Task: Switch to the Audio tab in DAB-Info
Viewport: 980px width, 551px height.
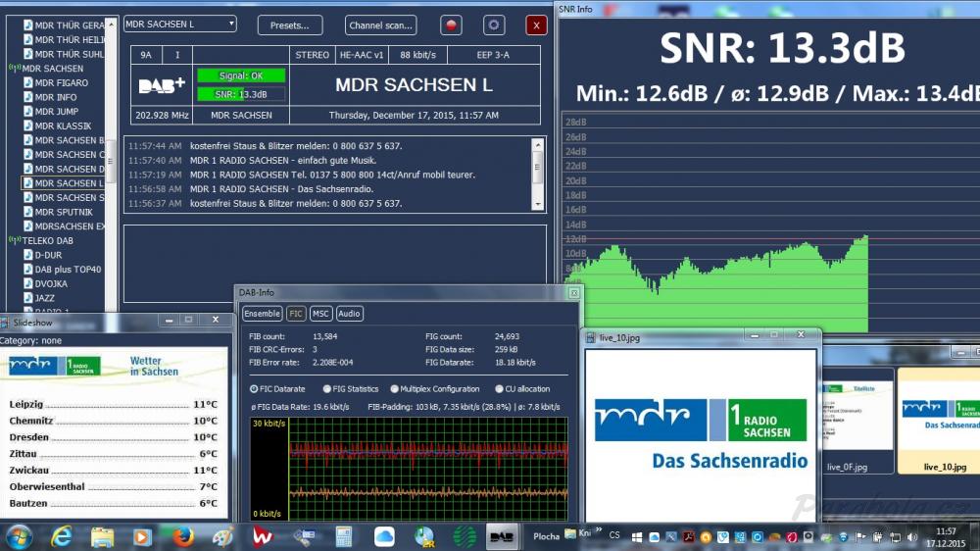Action: 349,314
